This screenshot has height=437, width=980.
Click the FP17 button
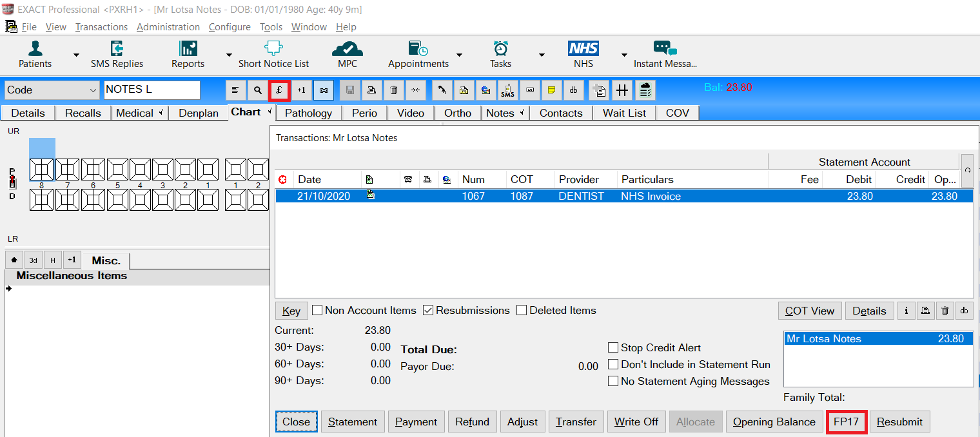point(847,422)
